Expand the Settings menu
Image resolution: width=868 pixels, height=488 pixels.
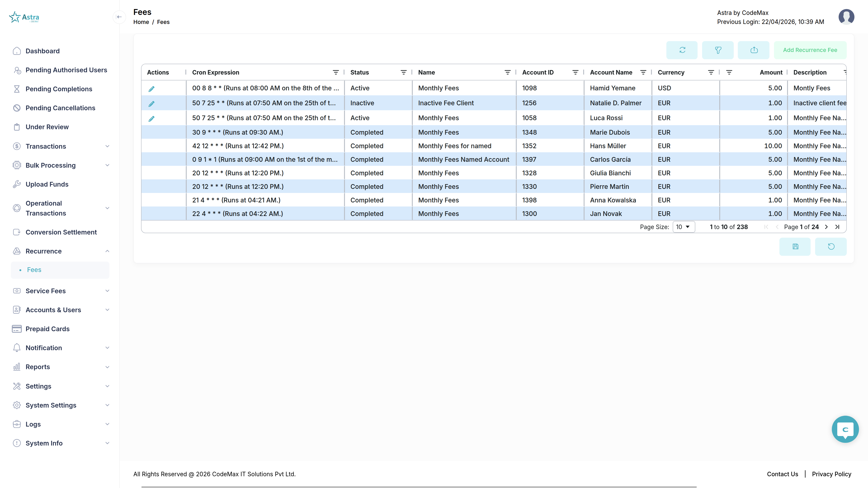61,386
